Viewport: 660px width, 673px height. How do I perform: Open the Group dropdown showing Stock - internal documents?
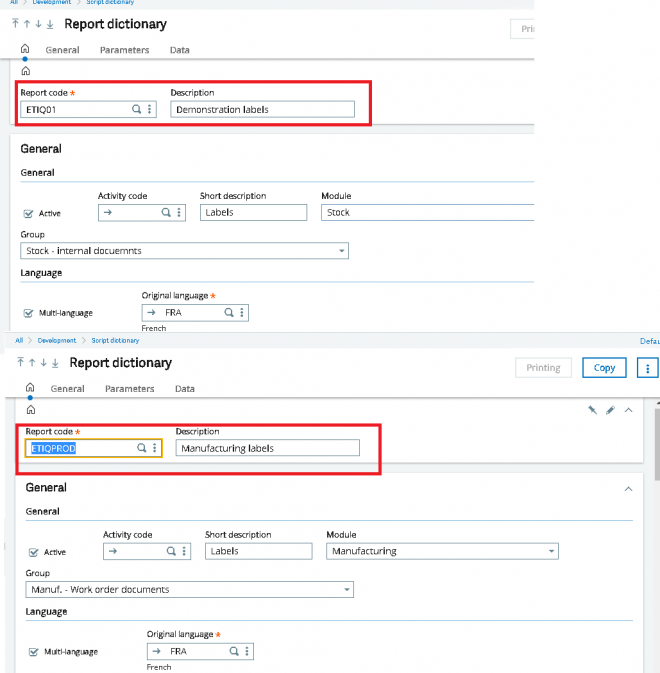(x=342, y=251)
